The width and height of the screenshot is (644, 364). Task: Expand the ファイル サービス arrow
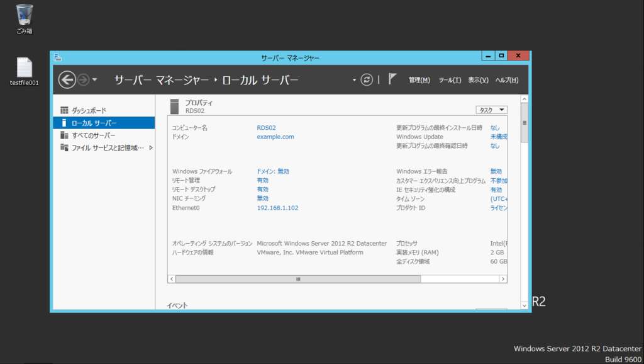point(151,147)
